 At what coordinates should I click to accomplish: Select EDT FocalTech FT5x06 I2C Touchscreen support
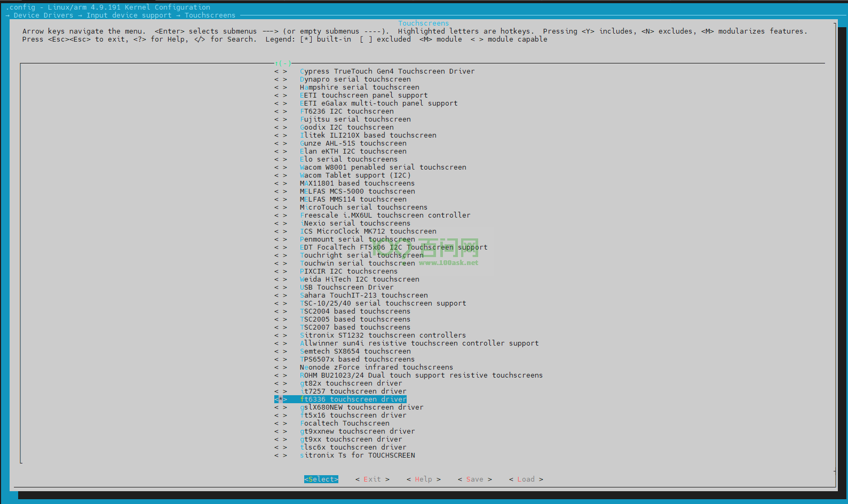[x=393, y=247]
